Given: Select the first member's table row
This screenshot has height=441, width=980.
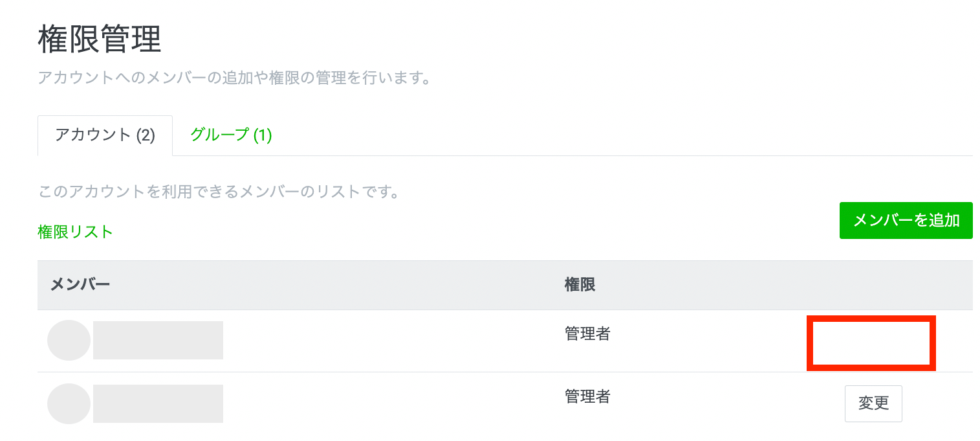Looking at the screenshot, I should click(388, 341).
